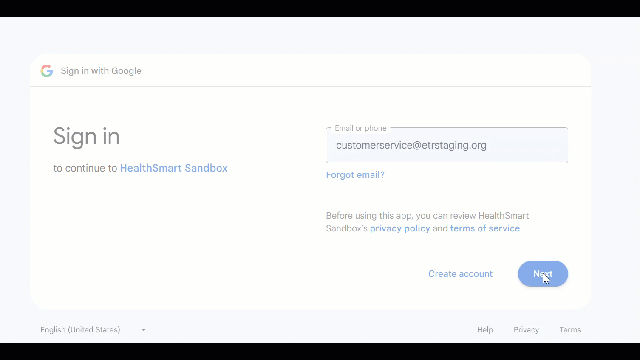Open the privacy policy link
This screenshot has height=360, width=640.
[x=400, y=229]
